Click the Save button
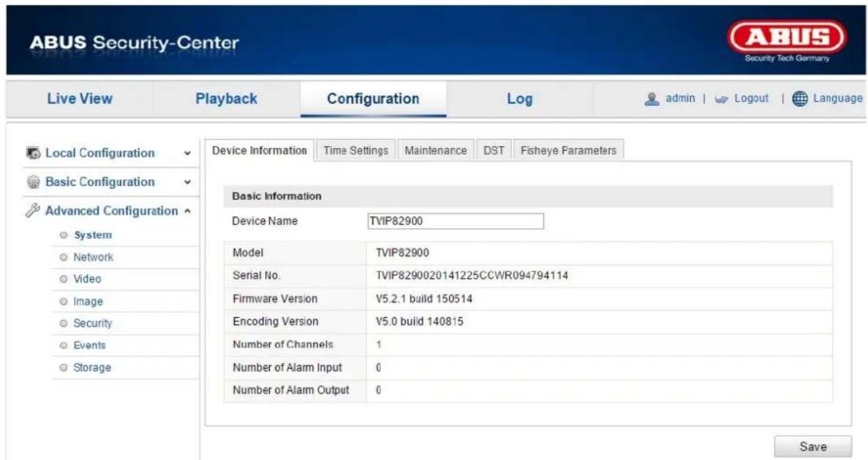The image size is (868, 460). [813, 446]
